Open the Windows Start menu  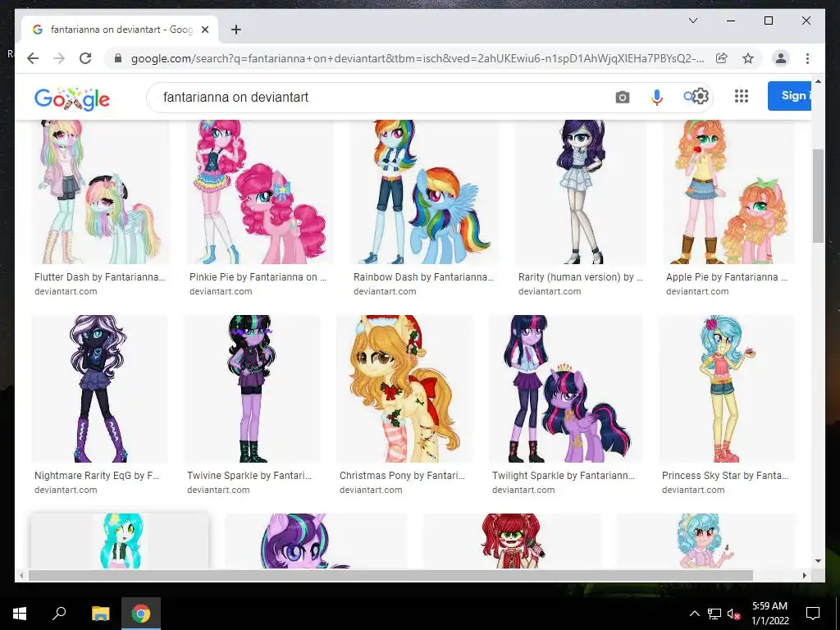pyautogui.click(x=20, y=614)
